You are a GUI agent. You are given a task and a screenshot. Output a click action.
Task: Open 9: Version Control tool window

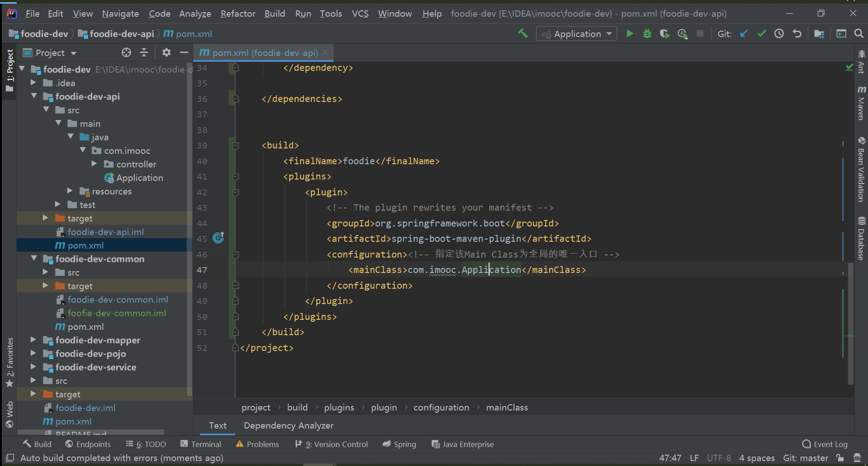pyautogui.click(x=332, y=444)
